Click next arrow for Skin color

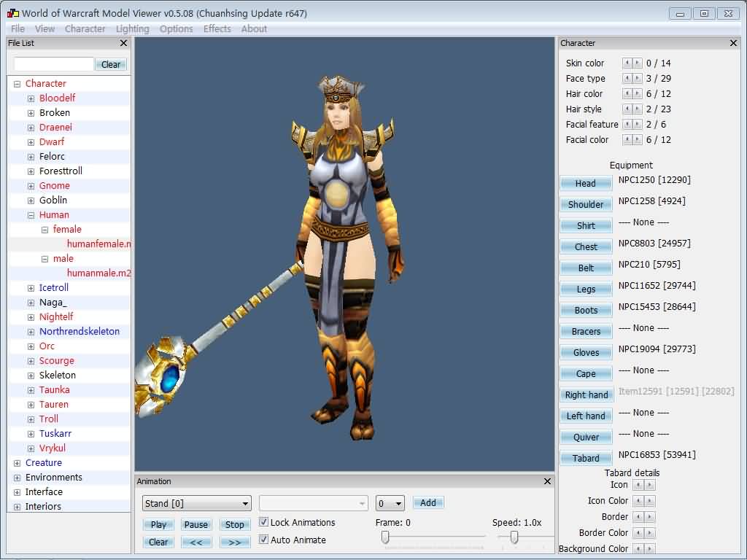pos(638,63)
